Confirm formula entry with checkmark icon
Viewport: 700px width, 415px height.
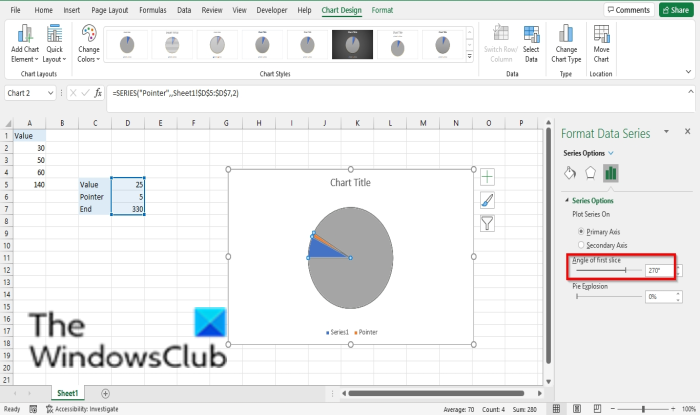pyautogui.click(x=85, y=93)
